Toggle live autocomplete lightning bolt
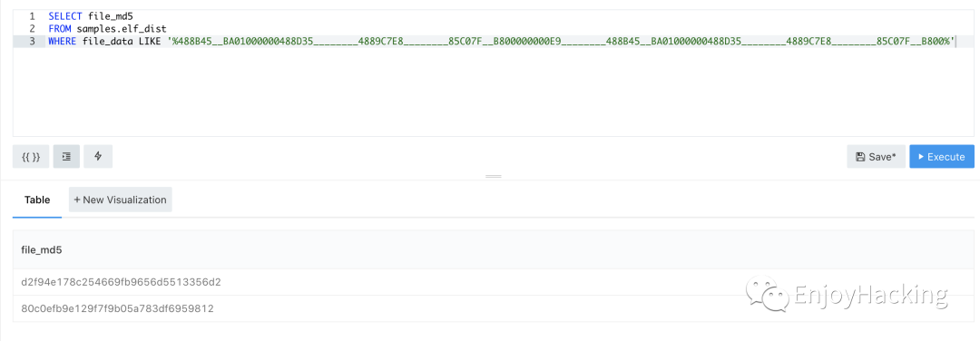 [x=98, y=157]
